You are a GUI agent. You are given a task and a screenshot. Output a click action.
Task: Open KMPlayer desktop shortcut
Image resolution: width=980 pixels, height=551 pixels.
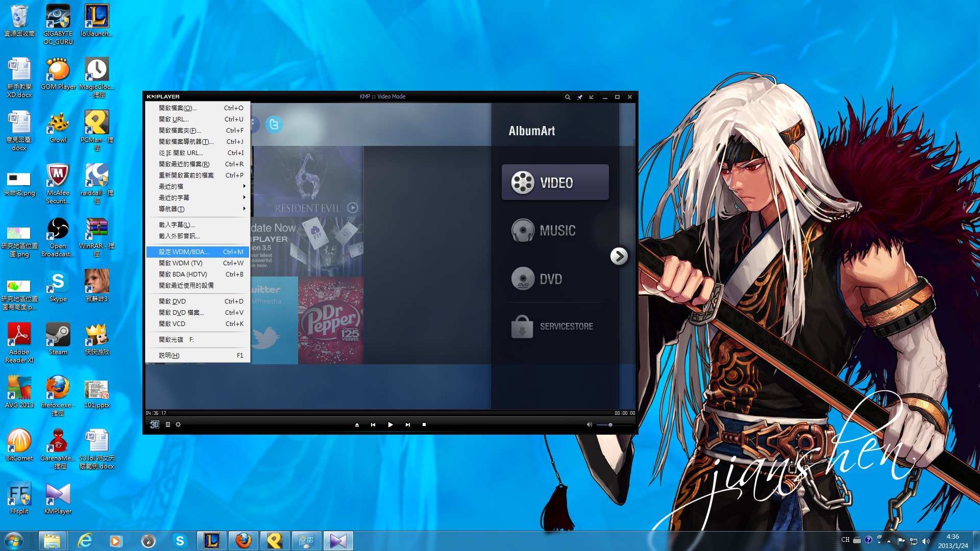tap(58, 498)
